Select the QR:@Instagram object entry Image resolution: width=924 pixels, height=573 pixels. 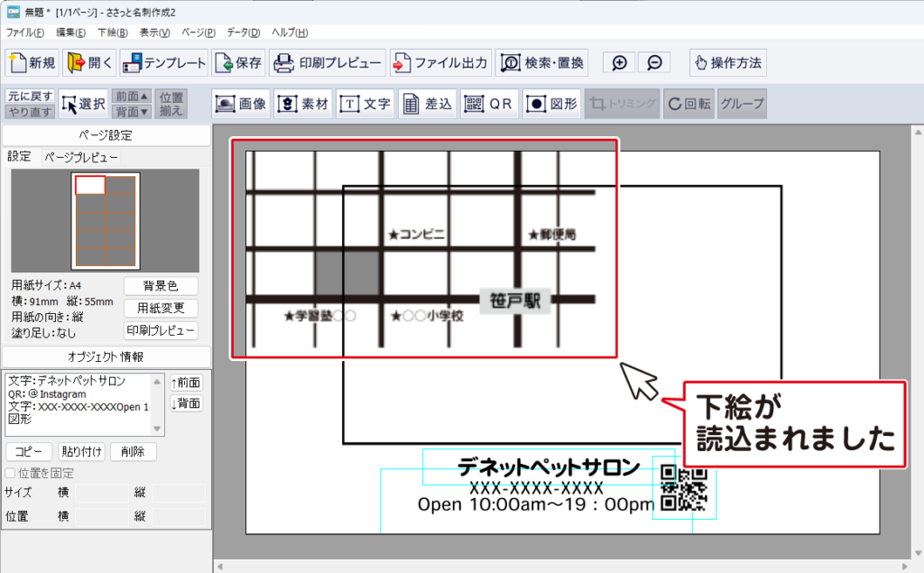(47, 393)
